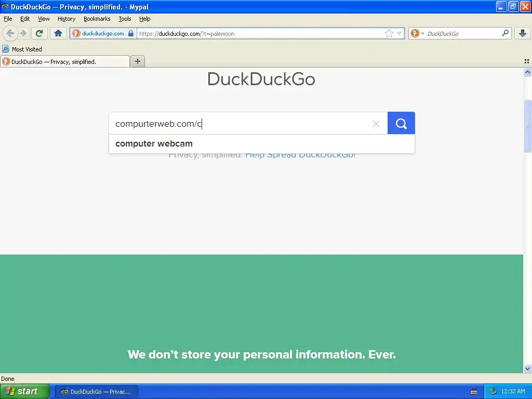532x399 pixels.
Task: Click the page scrollbar down arrow
Action: tap(527, 368)
